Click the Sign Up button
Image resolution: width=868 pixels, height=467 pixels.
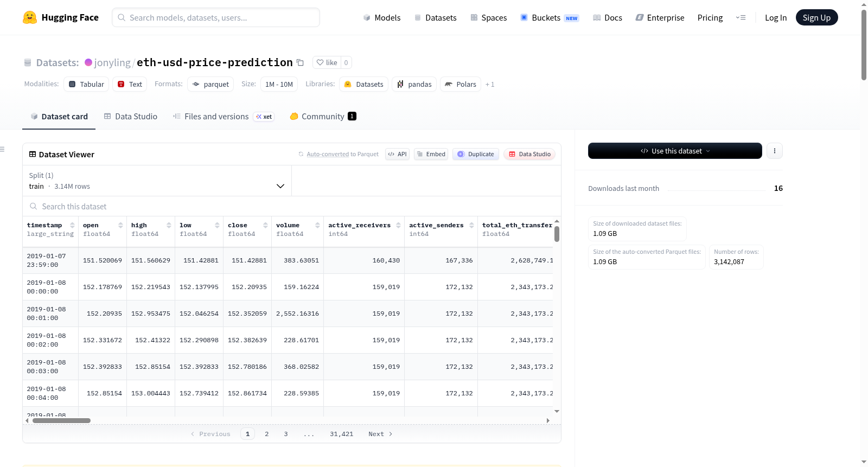pyautogui.click(x=816, y=17)
